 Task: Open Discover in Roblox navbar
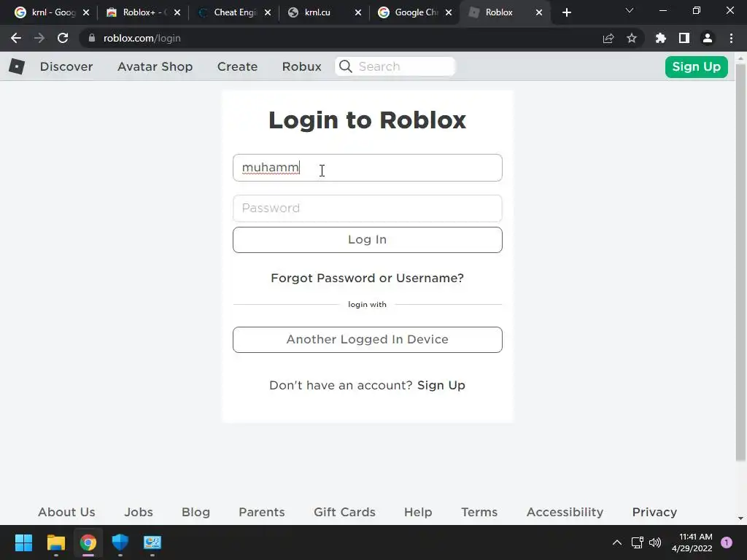click(66, 66)
